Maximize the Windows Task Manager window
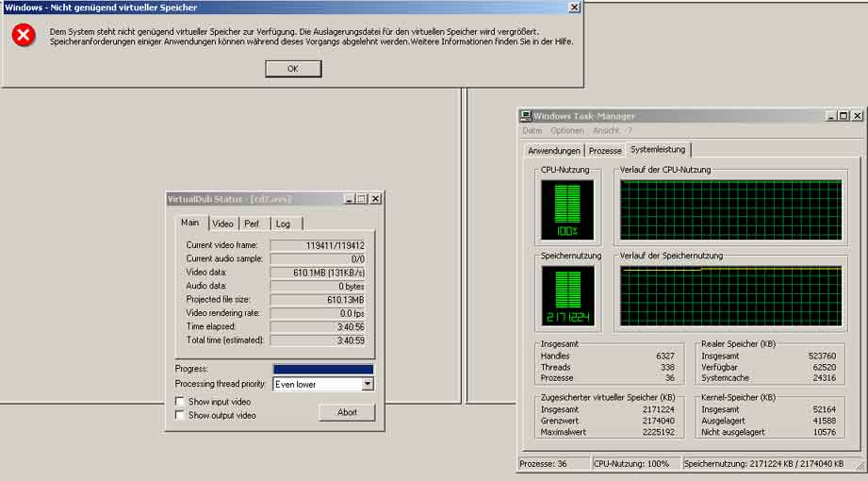 point(843,116)
